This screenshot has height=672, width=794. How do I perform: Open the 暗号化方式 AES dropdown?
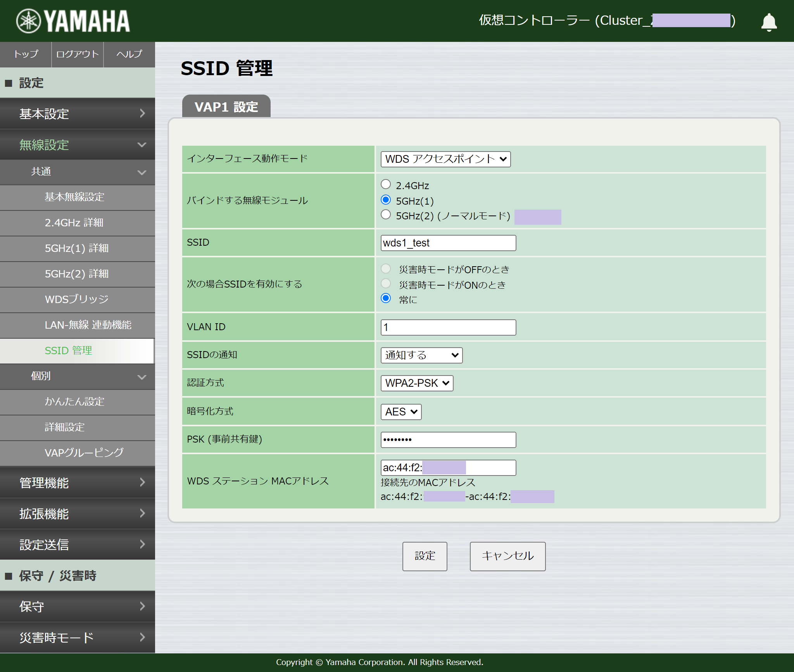coord(400,412)
